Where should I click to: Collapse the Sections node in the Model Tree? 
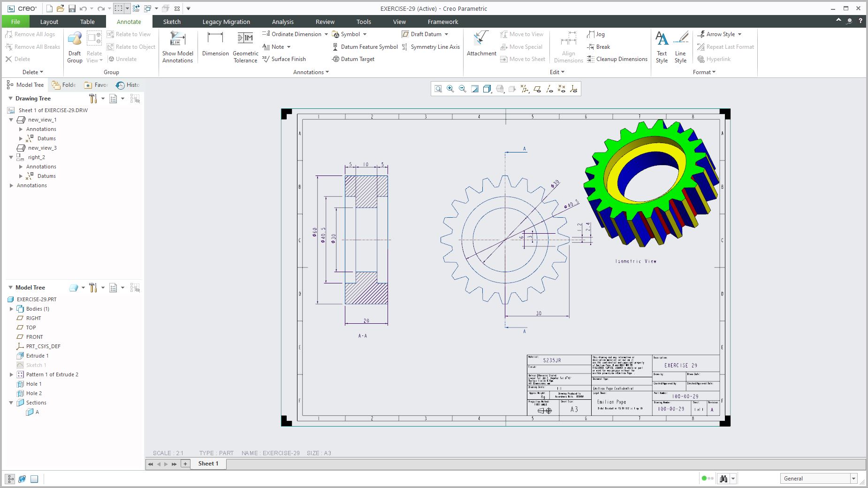[x=11, y=403]
